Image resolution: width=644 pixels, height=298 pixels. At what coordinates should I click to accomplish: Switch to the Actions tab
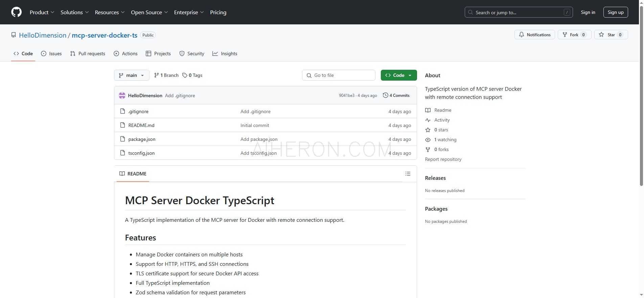(125, 54)
